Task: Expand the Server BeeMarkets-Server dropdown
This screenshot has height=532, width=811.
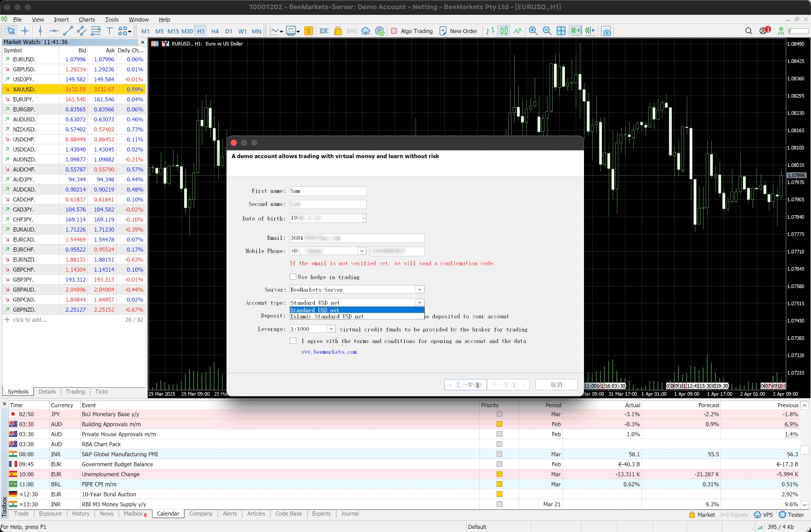Action: pyautogui.click(x=419, y=290)
